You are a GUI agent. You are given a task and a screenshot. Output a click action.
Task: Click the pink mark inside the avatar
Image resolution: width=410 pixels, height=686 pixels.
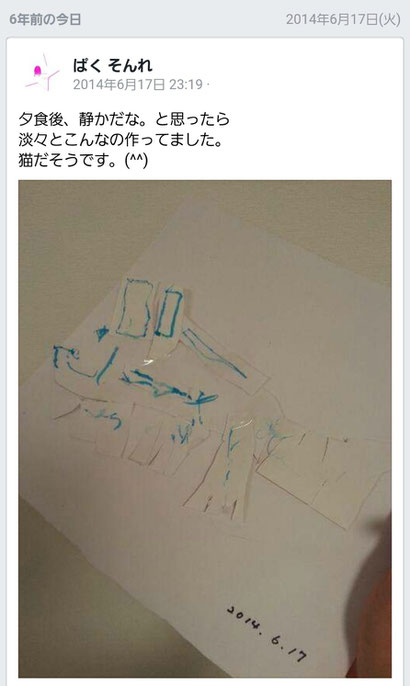pyautogui.click(x=37, y=70)
